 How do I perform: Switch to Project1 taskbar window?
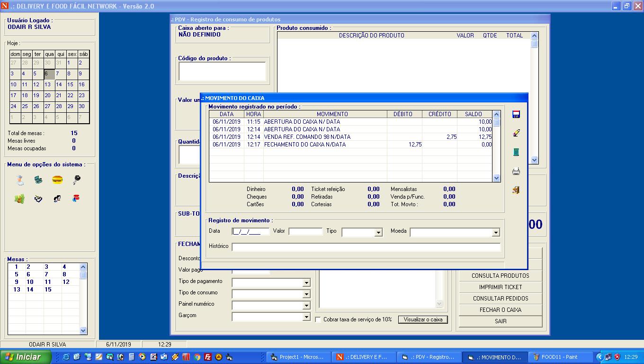pos(297,357)
